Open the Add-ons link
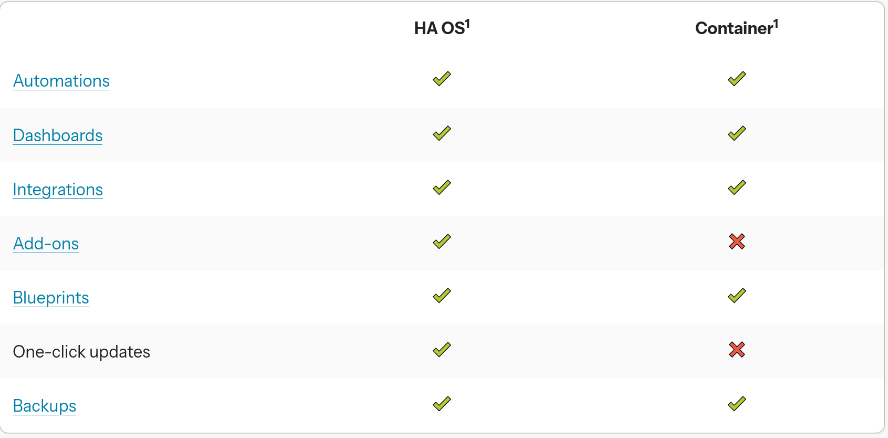Viewport: 888px width, 438px height. pos(45,243)
